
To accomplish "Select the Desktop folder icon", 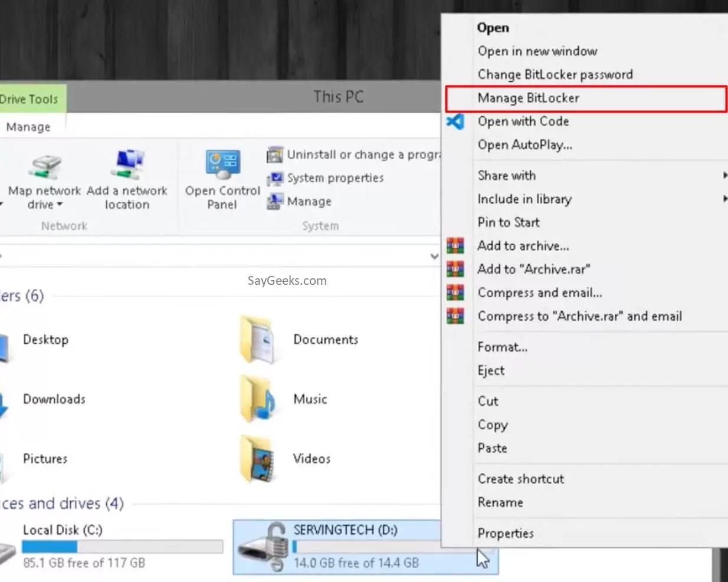I will click(4, 347).
